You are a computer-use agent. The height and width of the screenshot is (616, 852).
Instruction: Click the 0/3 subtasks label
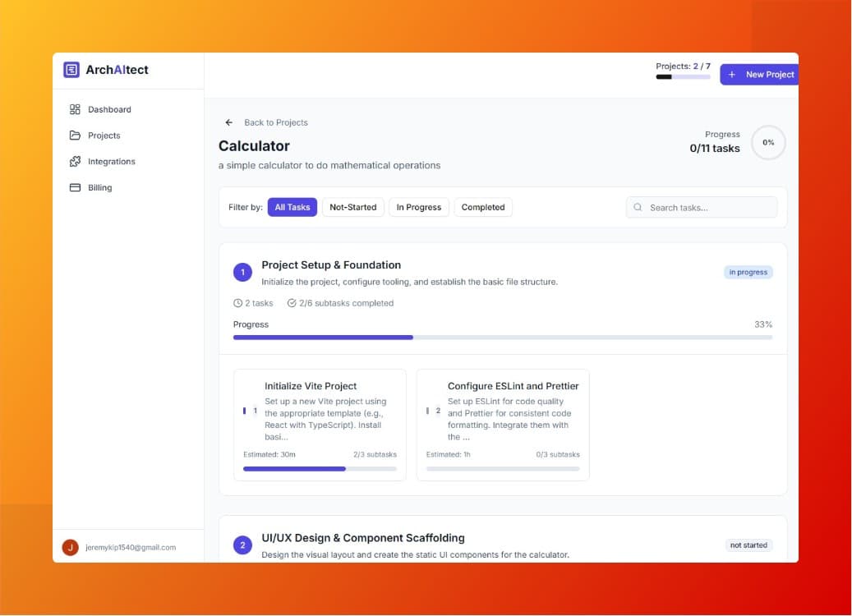point(558,455)
